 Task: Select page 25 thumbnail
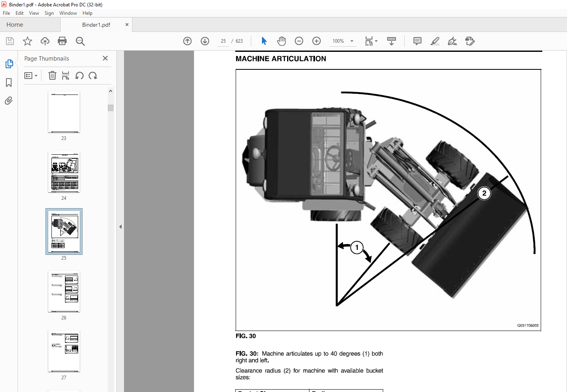pos(64,231)
